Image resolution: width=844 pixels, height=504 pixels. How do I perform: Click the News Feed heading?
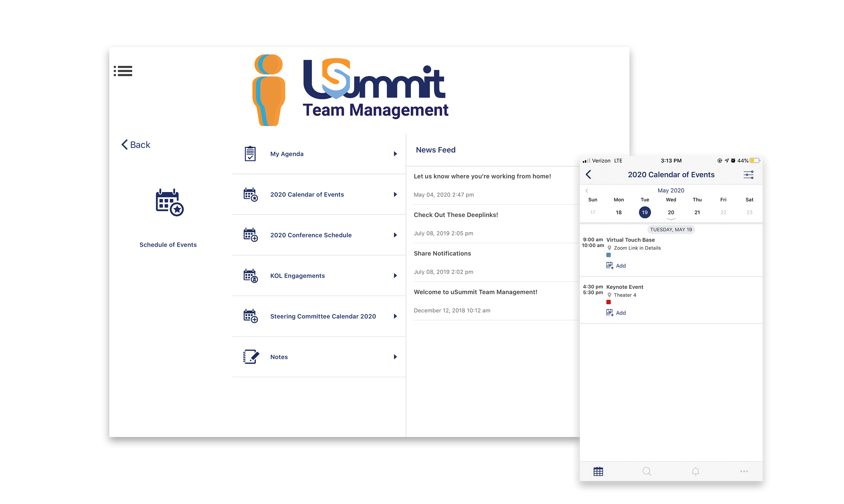436,150
